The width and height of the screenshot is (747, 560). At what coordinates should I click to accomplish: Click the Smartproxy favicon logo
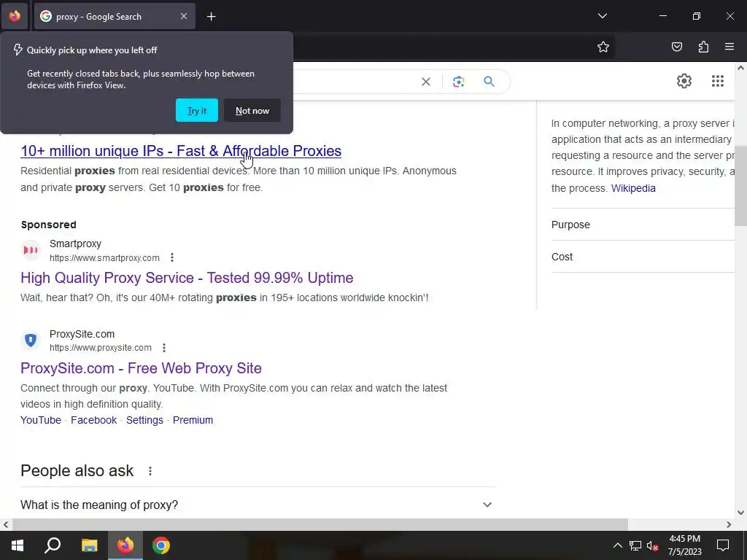(31, 250)
